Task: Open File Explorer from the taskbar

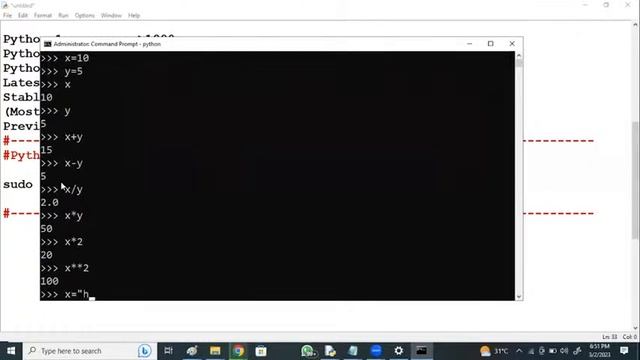Action: tap(215, 351)
